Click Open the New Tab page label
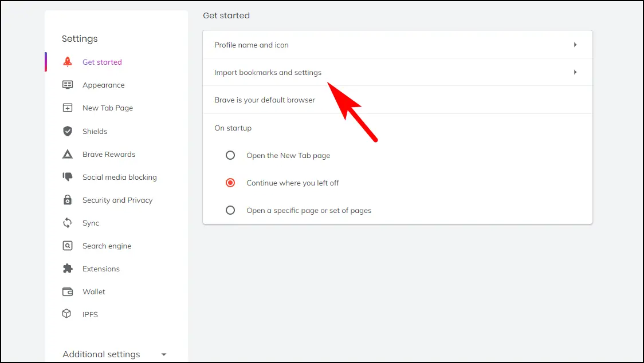This screenshot has height=363, width=644. coord(288,156)
